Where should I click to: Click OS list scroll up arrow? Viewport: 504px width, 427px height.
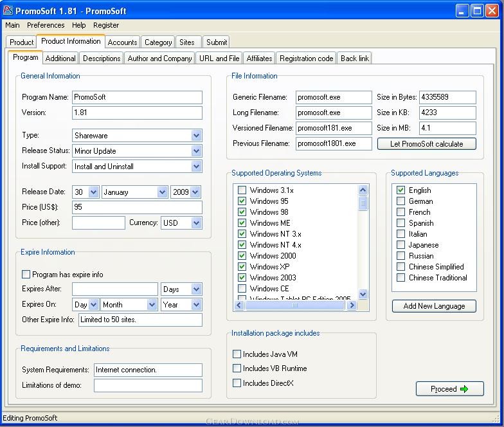point(363,190)
